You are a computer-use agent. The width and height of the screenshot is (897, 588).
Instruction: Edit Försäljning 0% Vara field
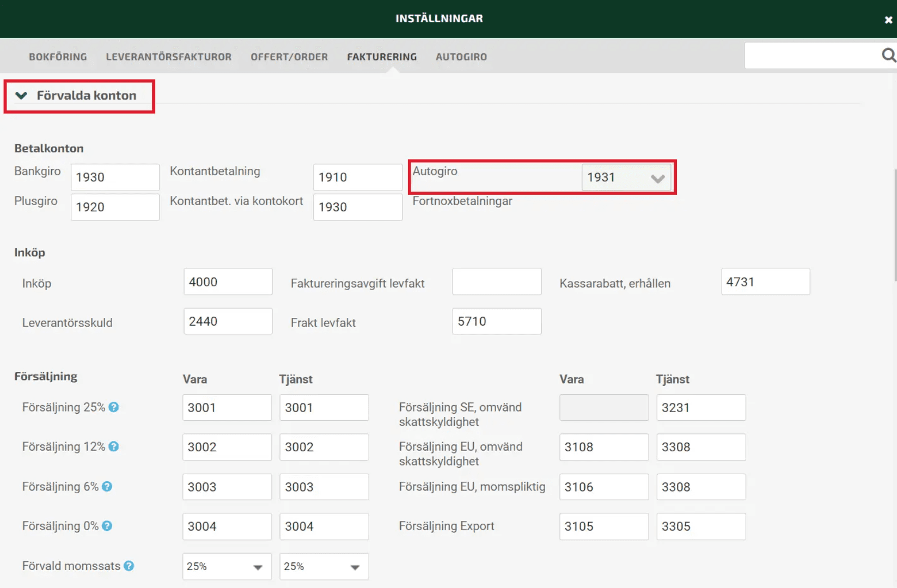coord(227,526)
